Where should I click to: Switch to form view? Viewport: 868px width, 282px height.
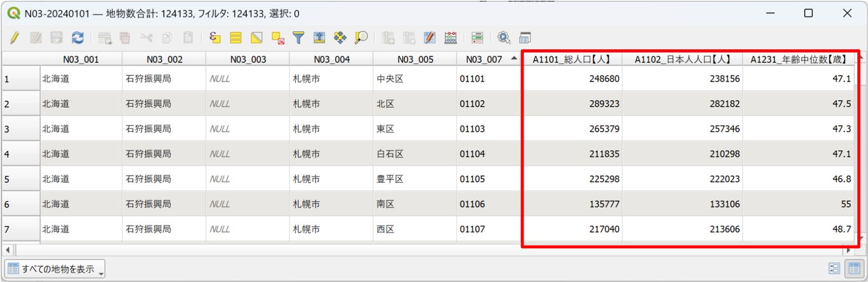pyautogui.click(x=834, y=268)
